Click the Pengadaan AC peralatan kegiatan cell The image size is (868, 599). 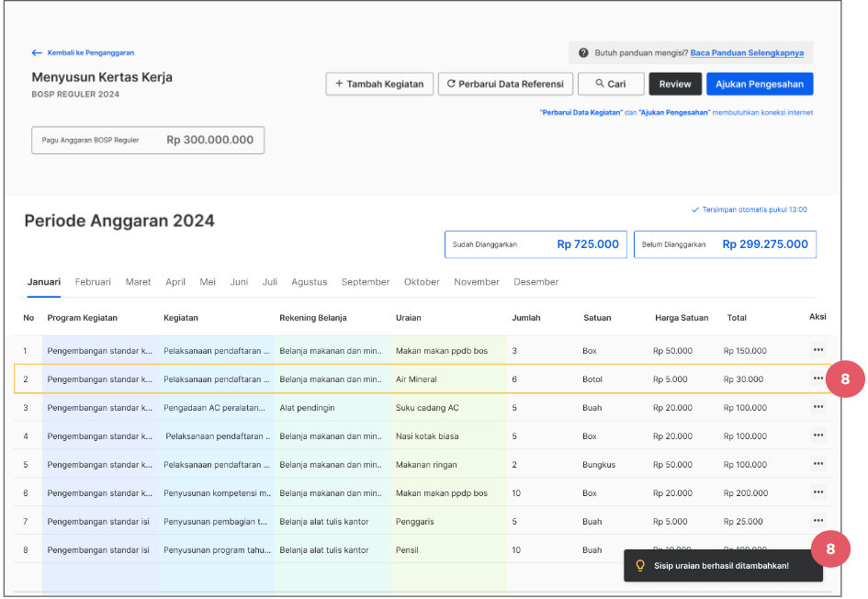coord(214,408)
